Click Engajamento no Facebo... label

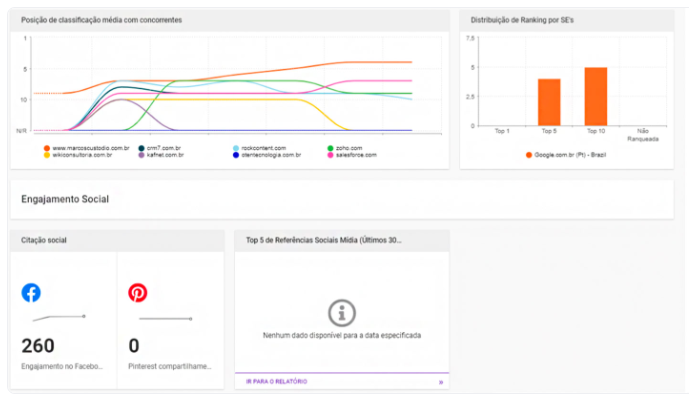click(x=62, y=366)
